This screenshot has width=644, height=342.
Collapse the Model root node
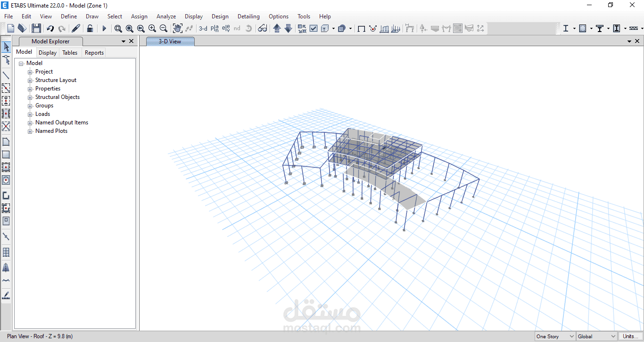click(21, 64)
